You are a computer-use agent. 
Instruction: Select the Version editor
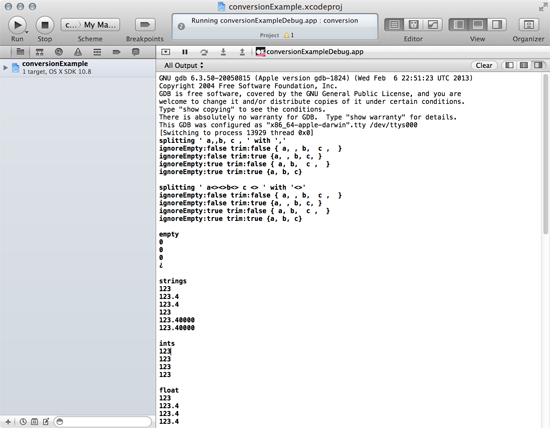(x=432, y=25)
